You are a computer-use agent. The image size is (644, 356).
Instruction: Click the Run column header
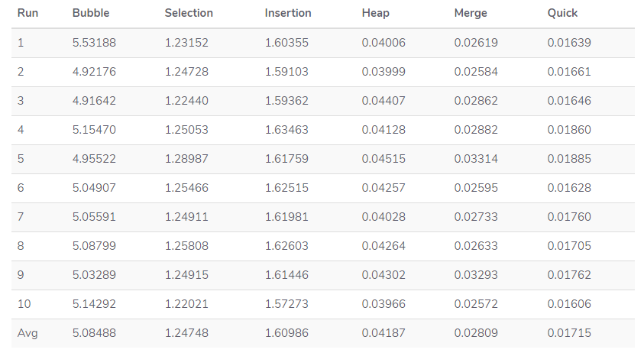tap(28, 13)
